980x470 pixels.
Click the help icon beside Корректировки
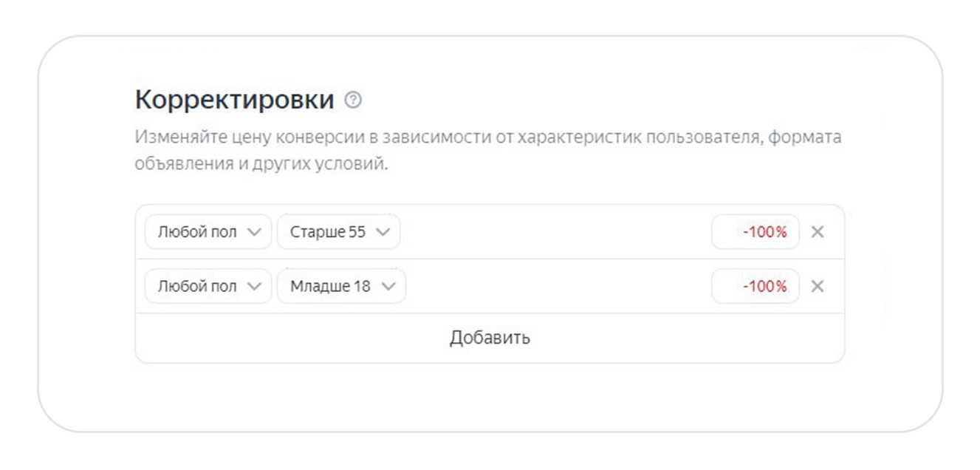(353, 100)
